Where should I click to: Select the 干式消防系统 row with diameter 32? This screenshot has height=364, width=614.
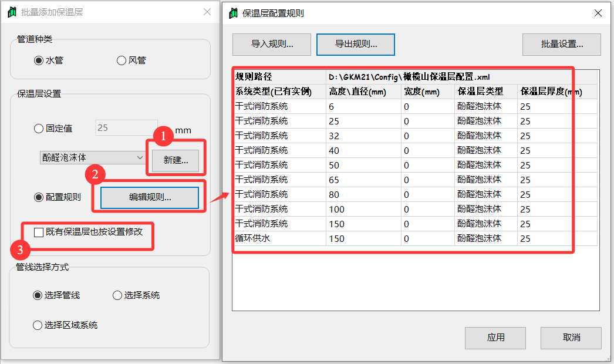[x=415, y=136]
